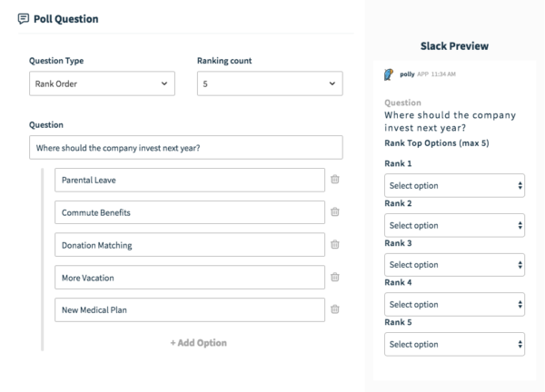Image resolution: width=545 pixels, height=392 pixels.
Task: Expand the Rank 5 select option dropdown
Action: [455, 344]
